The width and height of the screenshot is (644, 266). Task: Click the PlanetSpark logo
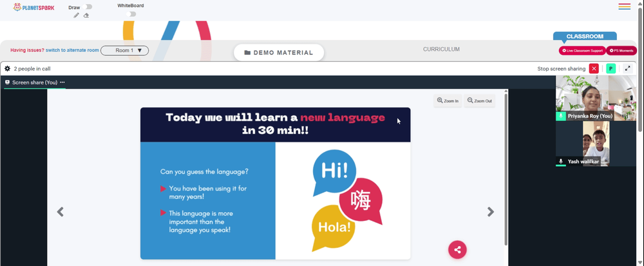33,7
